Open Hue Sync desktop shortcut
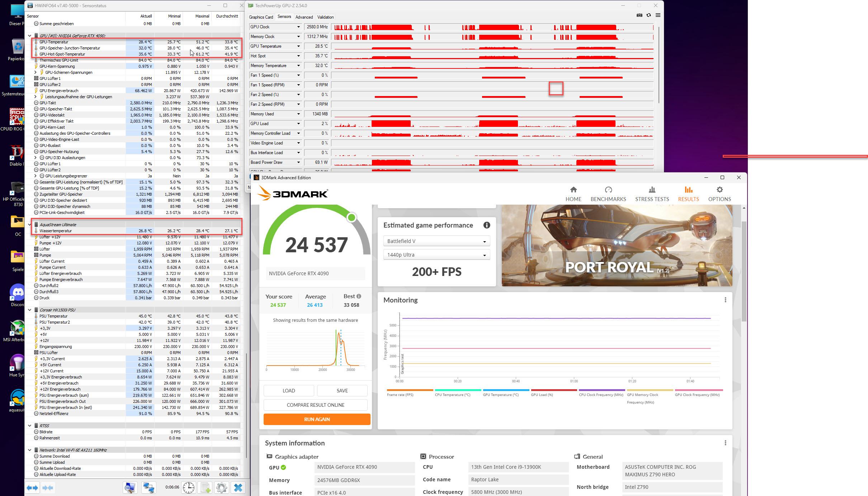This screenshot has width=868, height=496. (x=17, y=366)
